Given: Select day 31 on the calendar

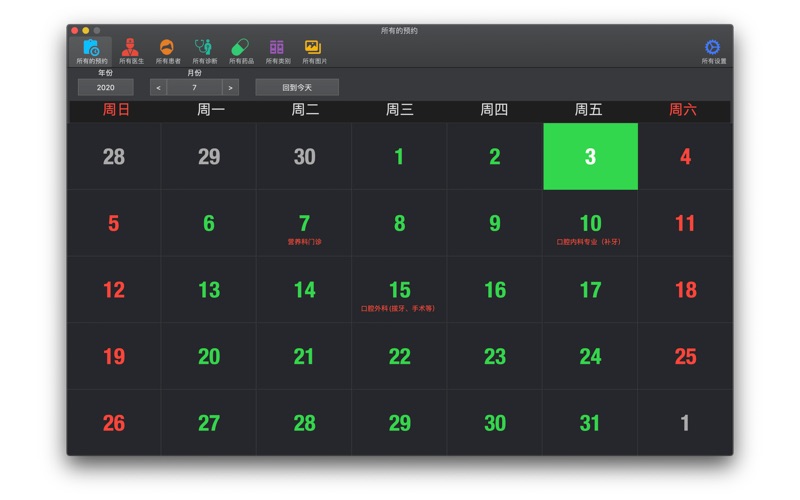Looking at the screenshot, I should (590, 423).
